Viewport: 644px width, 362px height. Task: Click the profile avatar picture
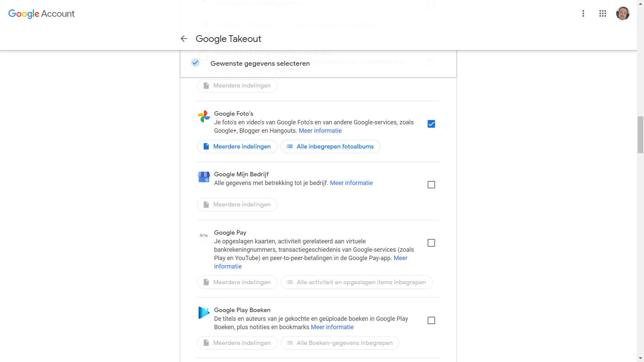(x=623, y=13)
